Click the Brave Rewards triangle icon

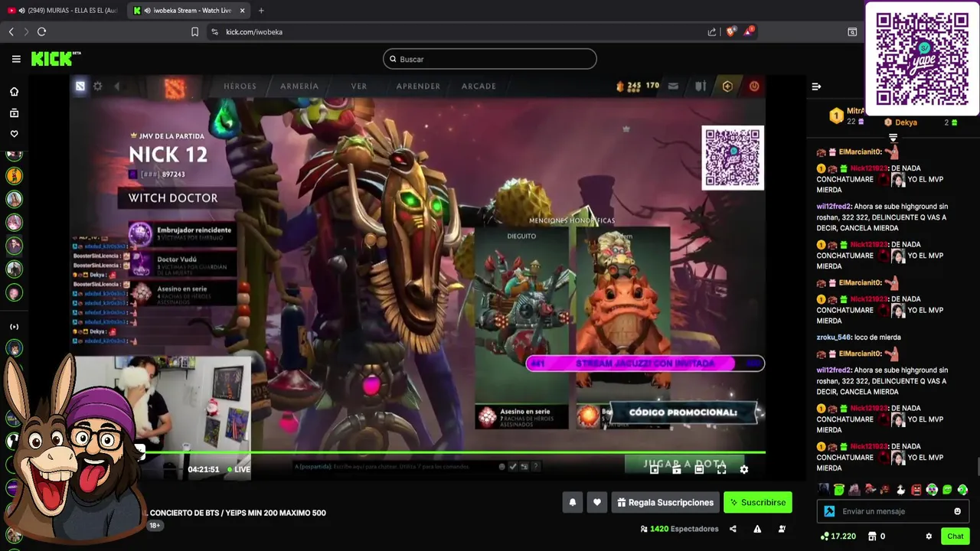coord(749,31)
